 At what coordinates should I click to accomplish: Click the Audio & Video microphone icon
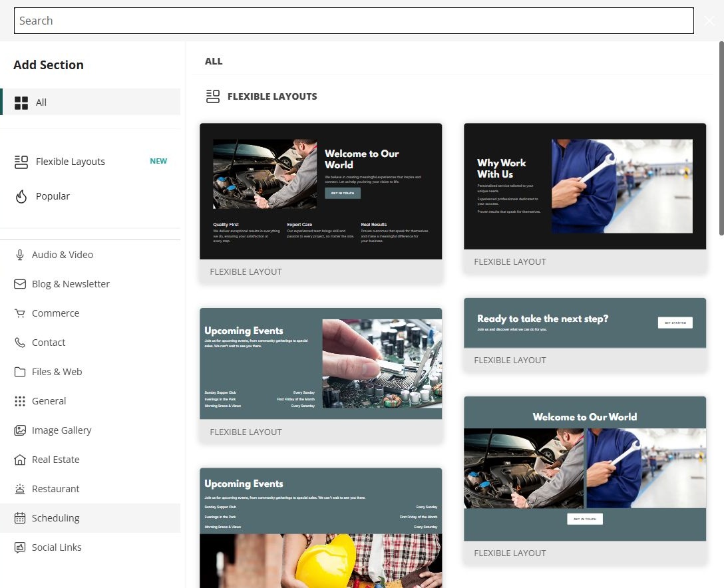[x=20, y=255]
